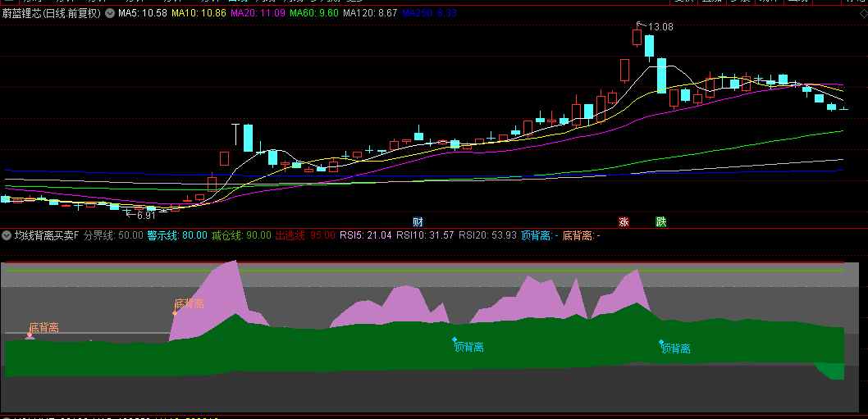This screenshot has width=868, height=419.
Task: Select the yellow MA10: 10.86 legend
Action: (x=199, y=13)
